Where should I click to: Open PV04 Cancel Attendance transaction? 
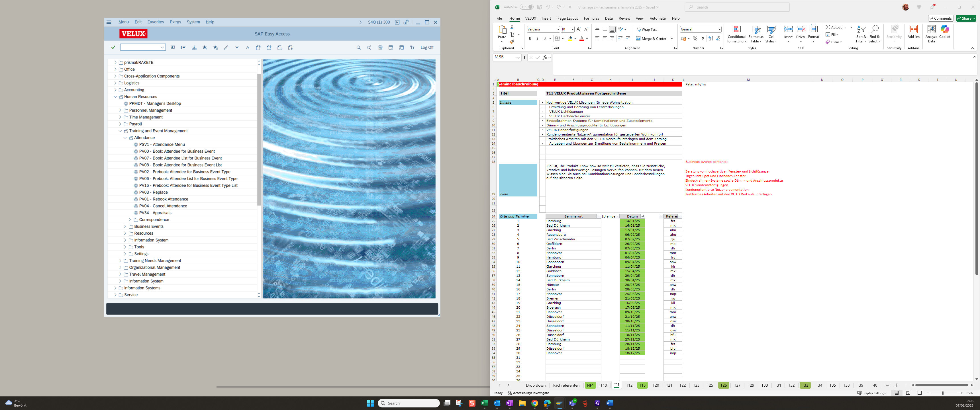(x=163, y=206)
